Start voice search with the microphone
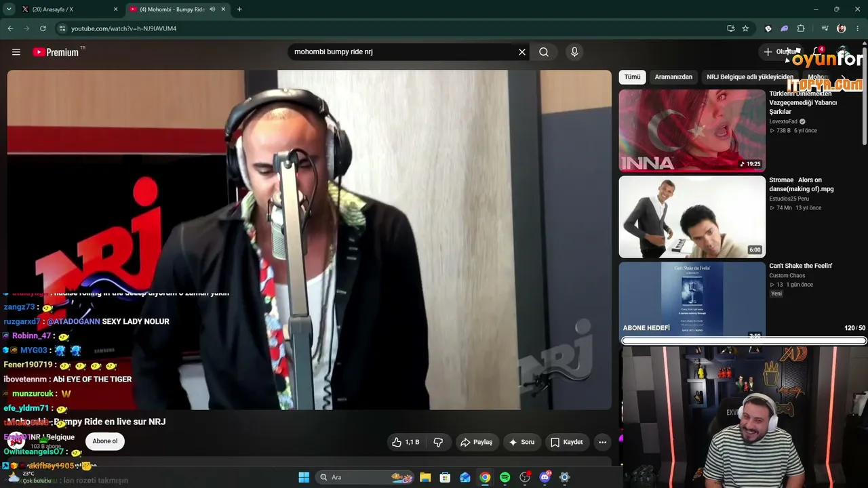The height and width of the screenshot is (488, 868). (x=574, y=52)
